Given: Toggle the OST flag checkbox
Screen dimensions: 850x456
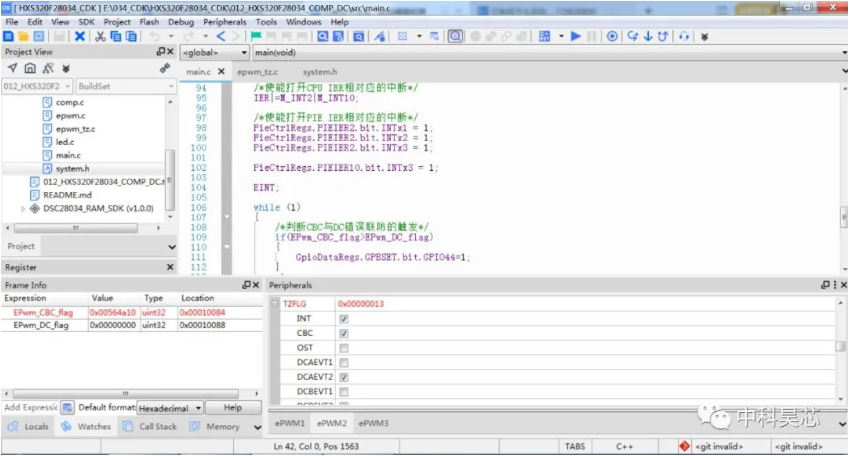Looking at the screenshot, I should coord(344,348).
